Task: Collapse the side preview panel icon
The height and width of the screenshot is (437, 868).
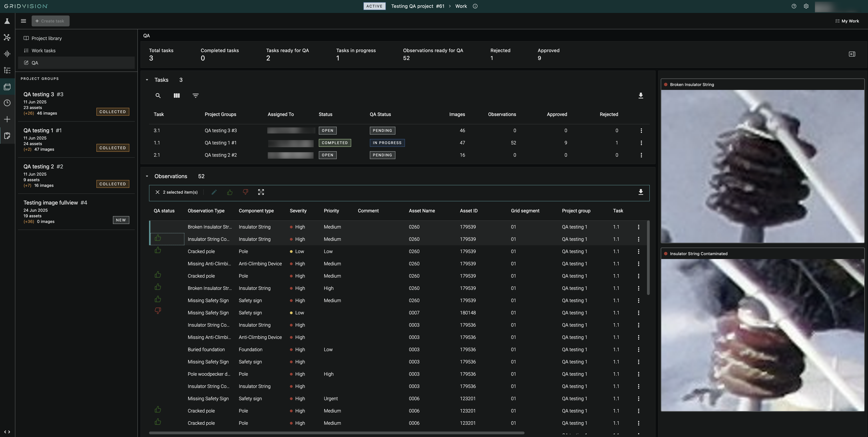Action: [x=852, y=54]
